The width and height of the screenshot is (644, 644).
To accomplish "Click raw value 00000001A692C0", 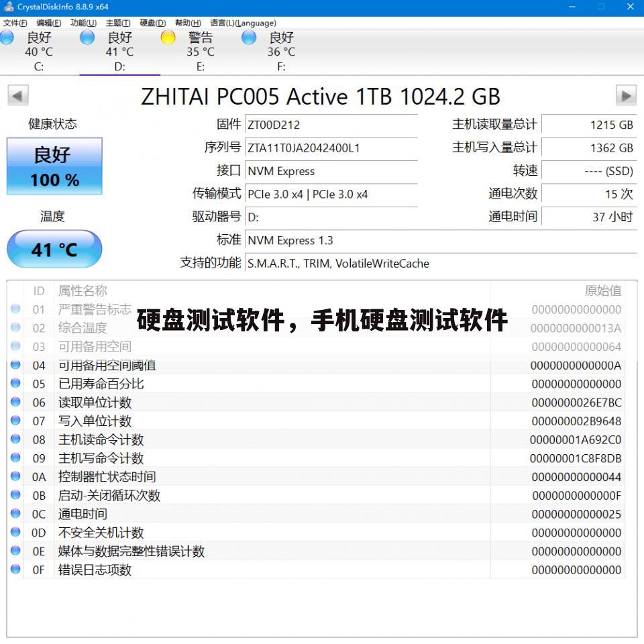I will point(576,439).
